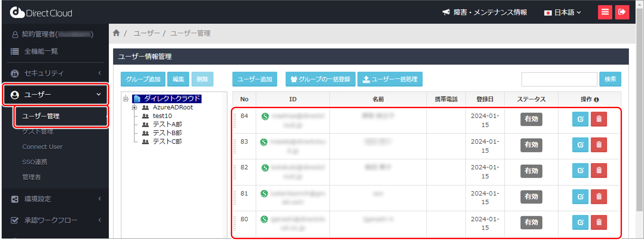Toggle 有効 status for user 81

click(531, 197)
